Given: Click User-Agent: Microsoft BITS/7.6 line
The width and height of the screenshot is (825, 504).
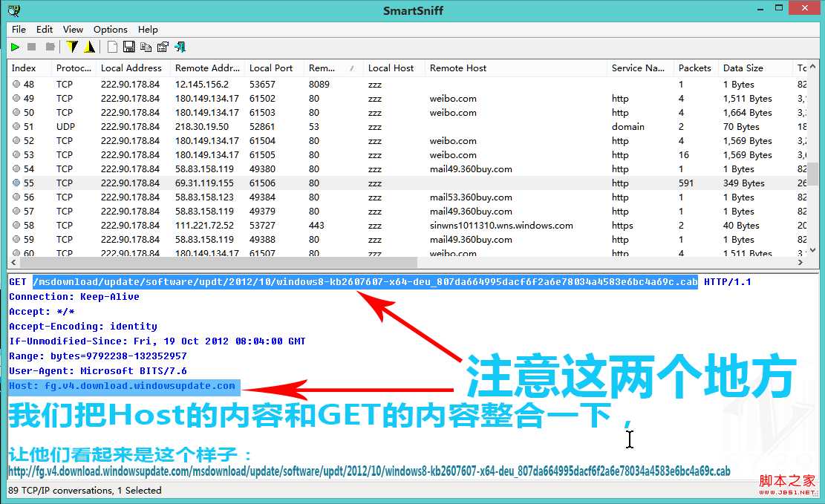Looking at the screenshot, I should (98, 371).
